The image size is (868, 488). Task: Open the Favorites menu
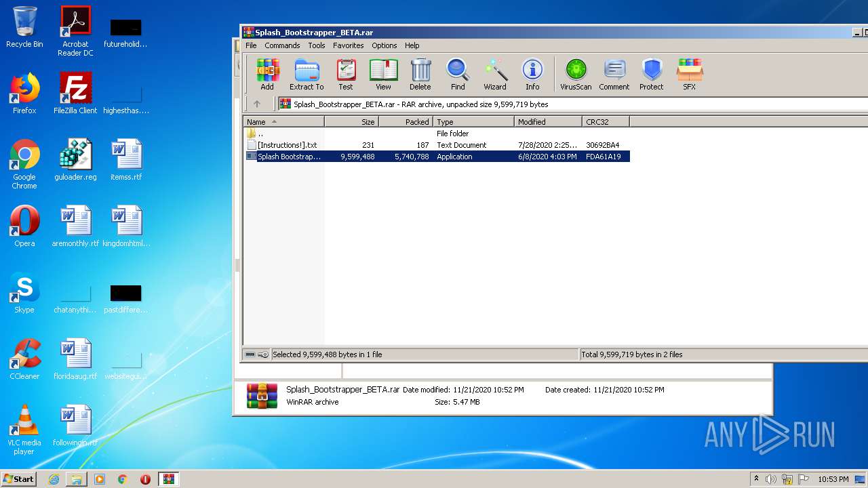[x=348, y=45]
